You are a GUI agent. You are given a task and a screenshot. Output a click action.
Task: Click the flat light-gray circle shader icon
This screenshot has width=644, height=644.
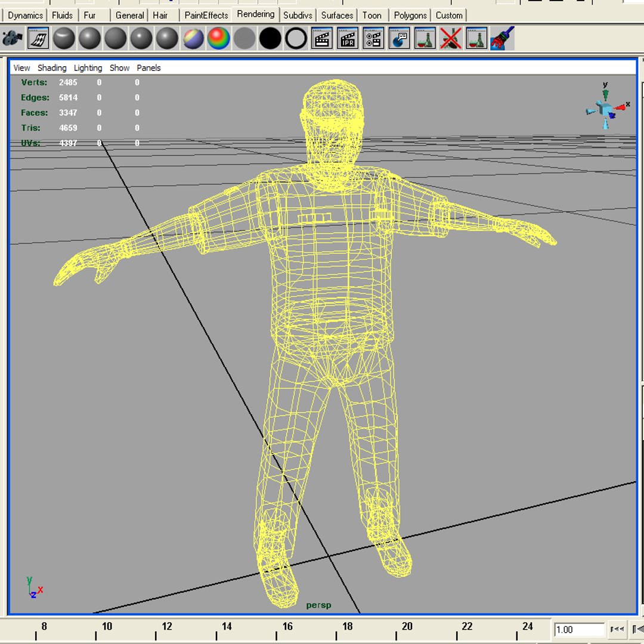pyautogui.click(x=244, y=39)
